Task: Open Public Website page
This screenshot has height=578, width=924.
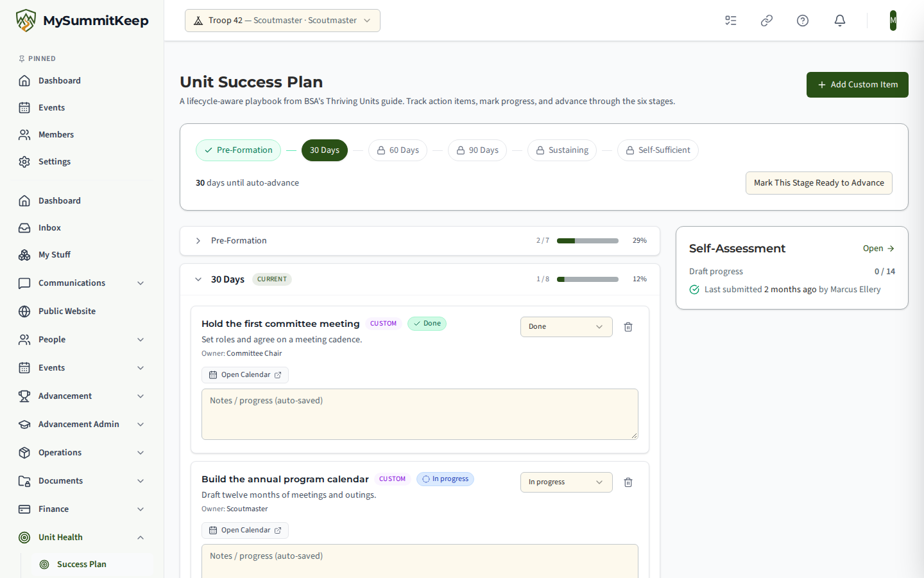Action: 82,311
